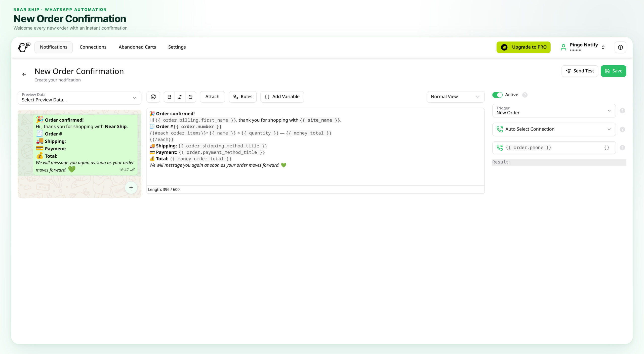Click the Pingo penguin logo
This screenshot has height=354, width=644.
point(24,47)
